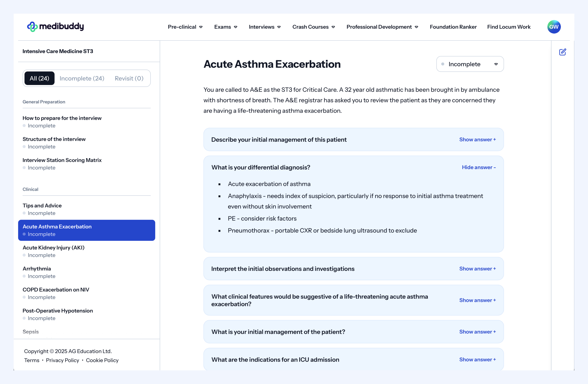Open the COPD Exacerbation on NIV topic

(56, 290)
